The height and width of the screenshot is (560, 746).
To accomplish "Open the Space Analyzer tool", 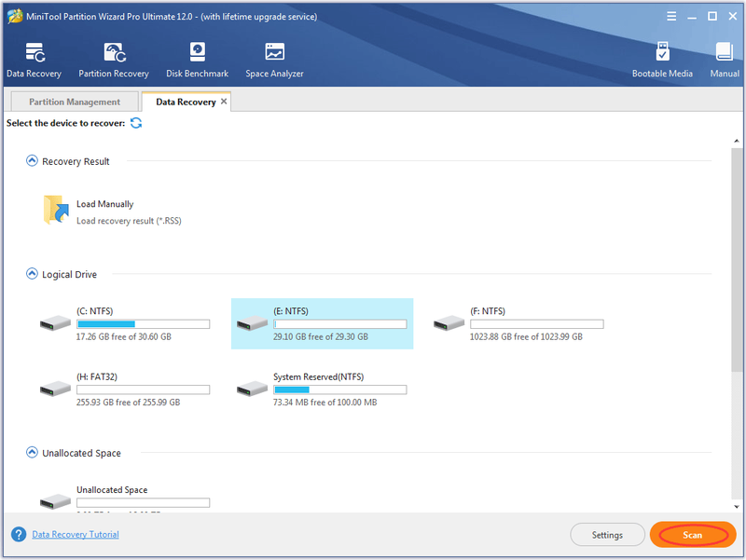I will [x=274, y=60].
